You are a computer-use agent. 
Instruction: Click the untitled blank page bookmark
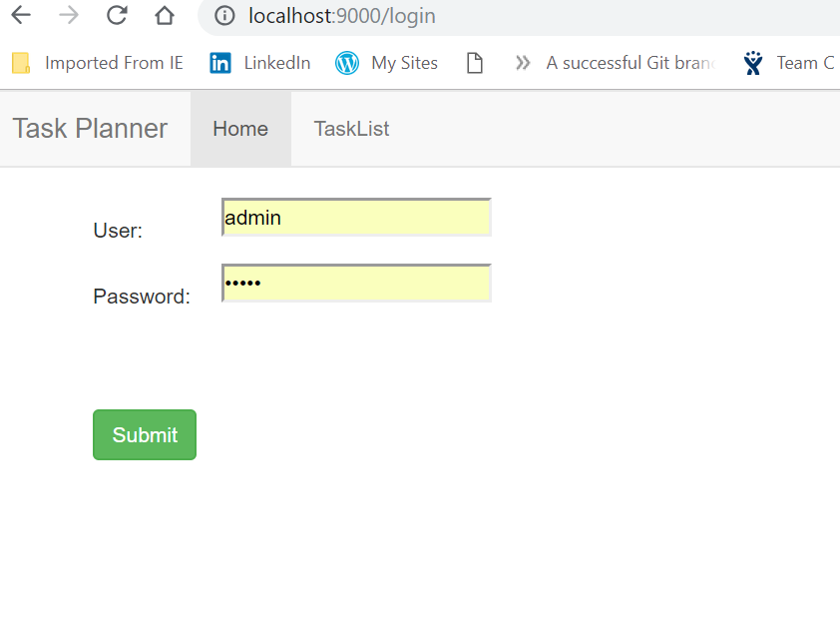coord(475,63)
